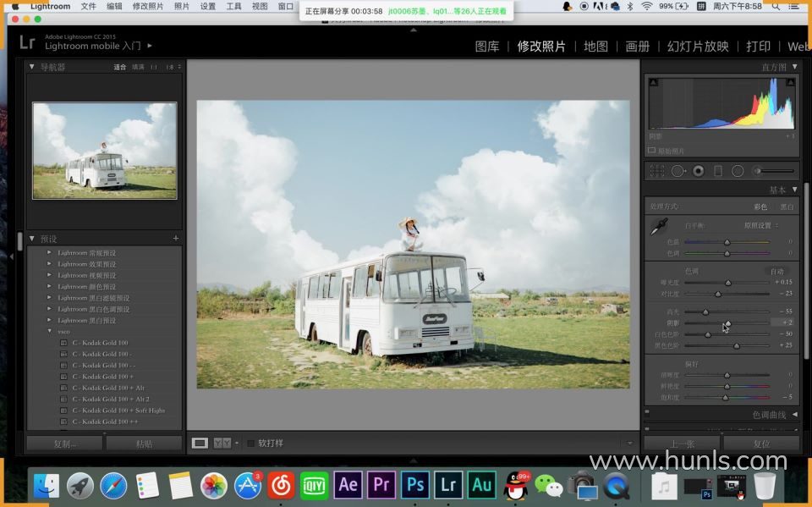Switch to the 地图 map module

click(596, 47)
